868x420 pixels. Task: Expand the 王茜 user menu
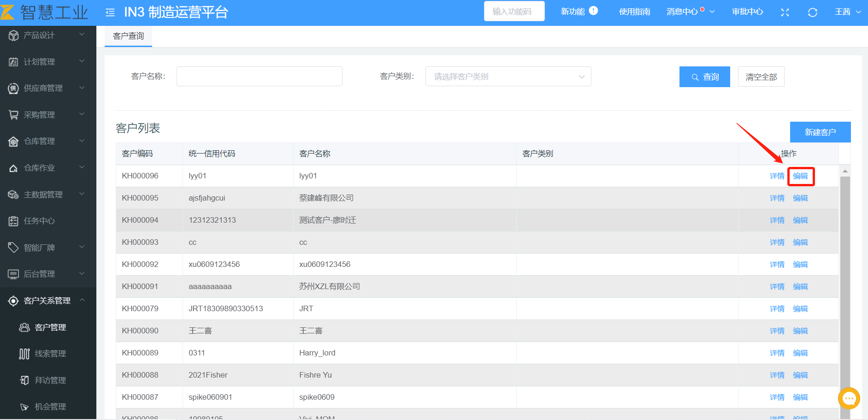pos(847,12)
